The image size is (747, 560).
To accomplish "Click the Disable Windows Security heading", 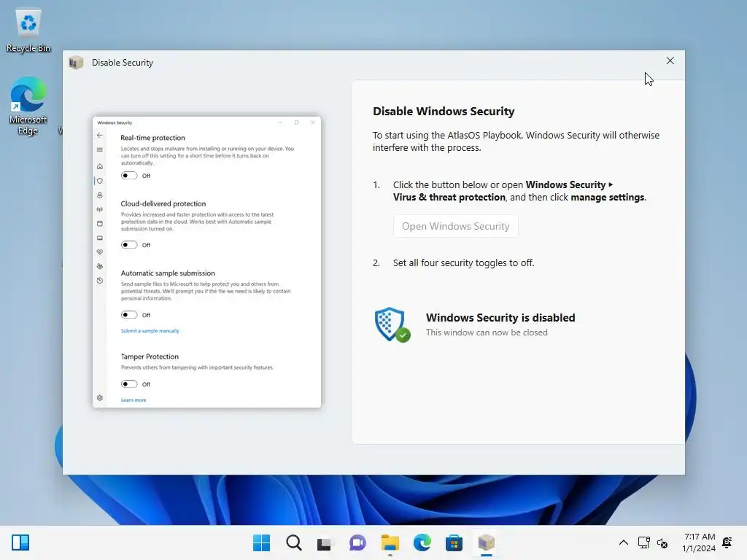I will click(444, 112).
